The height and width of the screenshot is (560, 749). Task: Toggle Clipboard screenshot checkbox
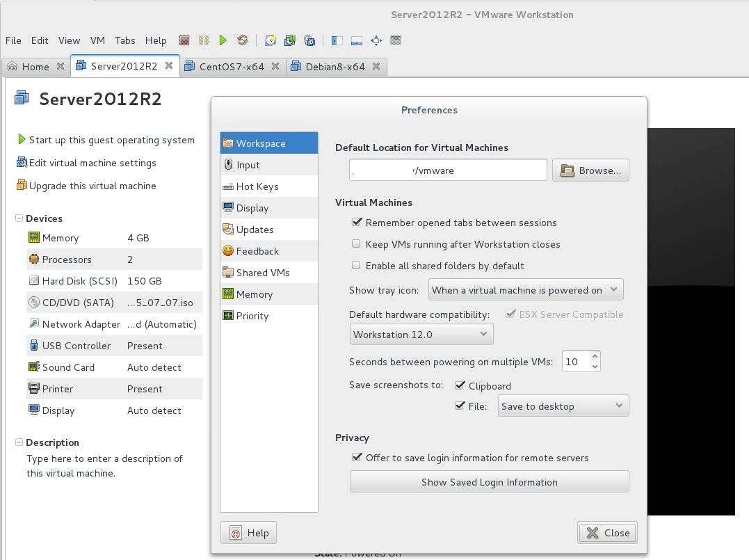460,385
